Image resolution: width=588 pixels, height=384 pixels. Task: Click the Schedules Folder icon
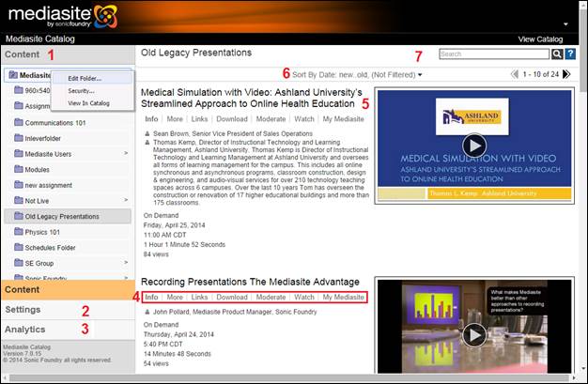point(19,247)
